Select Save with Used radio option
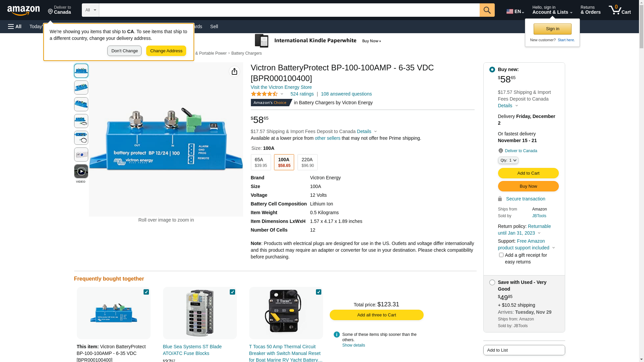Screen dimensions: 644x362 [492, 283]
